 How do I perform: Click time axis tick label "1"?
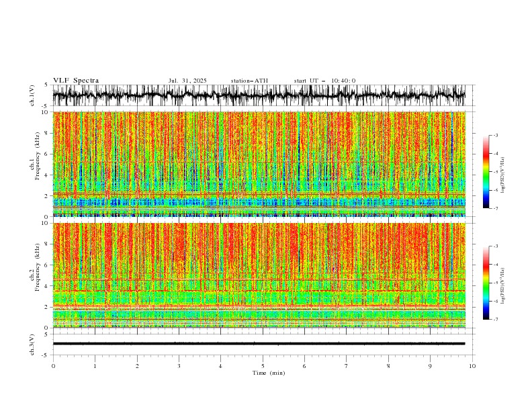[x=95, y=366]
